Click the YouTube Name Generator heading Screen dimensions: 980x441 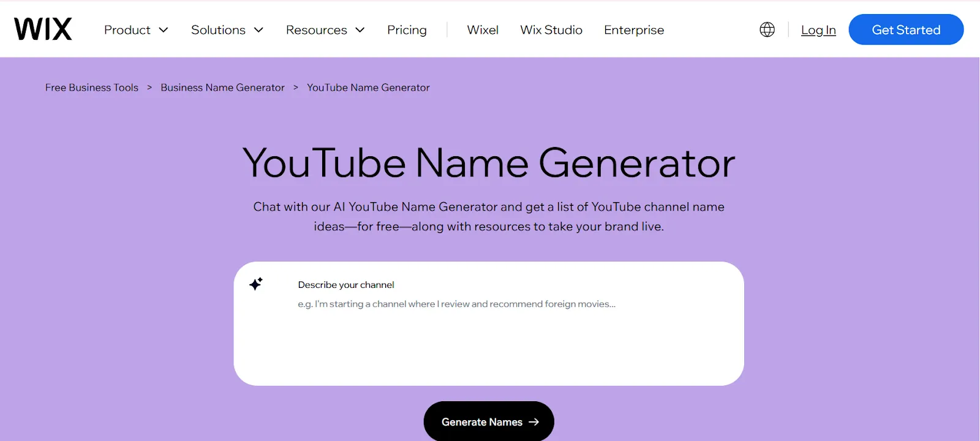(489, 163)
